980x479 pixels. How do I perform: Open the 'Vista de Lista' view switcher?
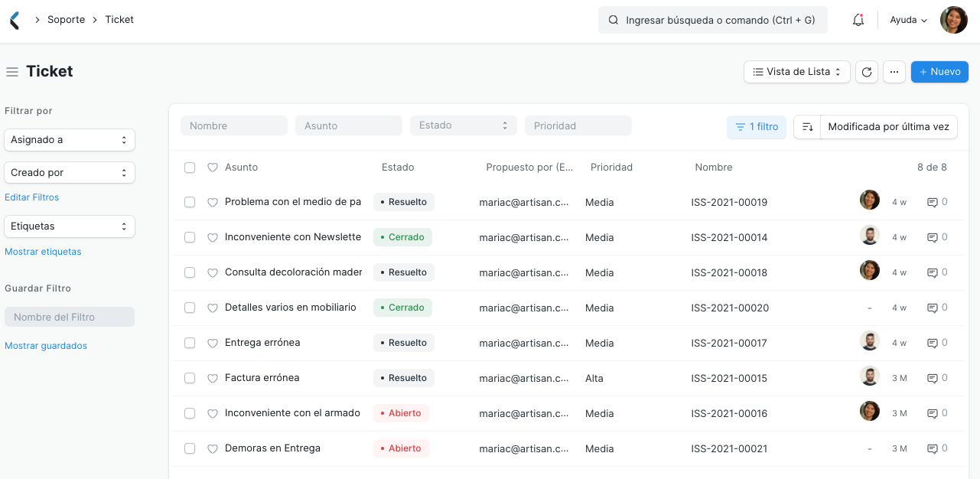point(797,72)
